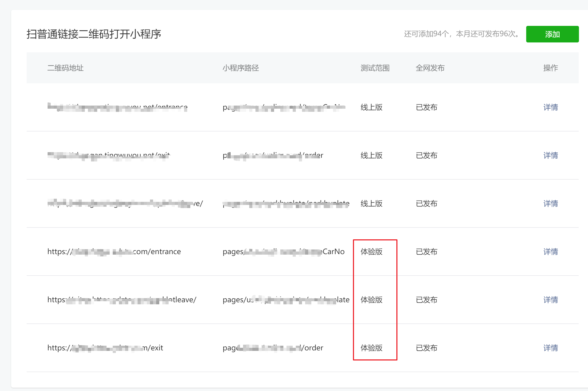This screenshot has width=588, height=391.
Task: Click the 二维码地址 column header
Action: [65, 68]
